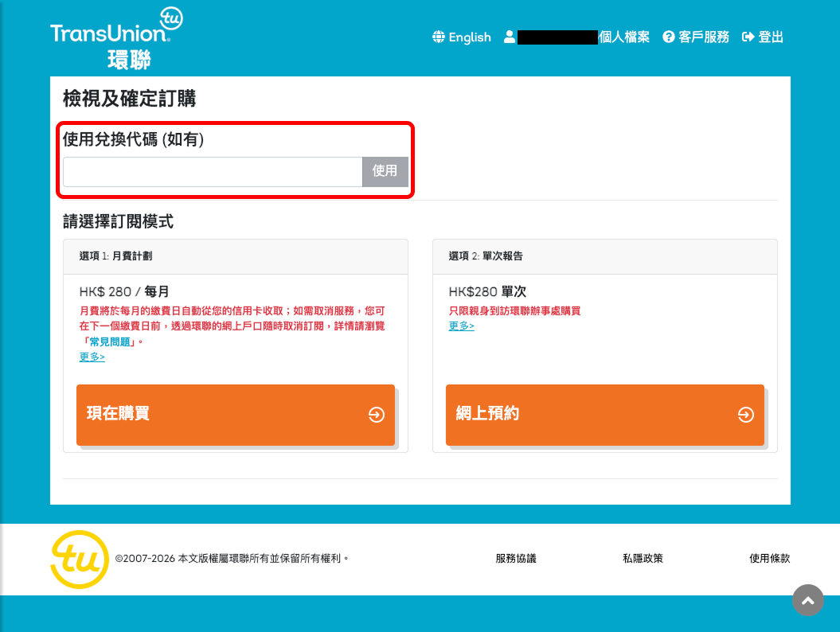
Task: Click the 使用兌換代碼 (如有) label
Action: coord(134,139)
